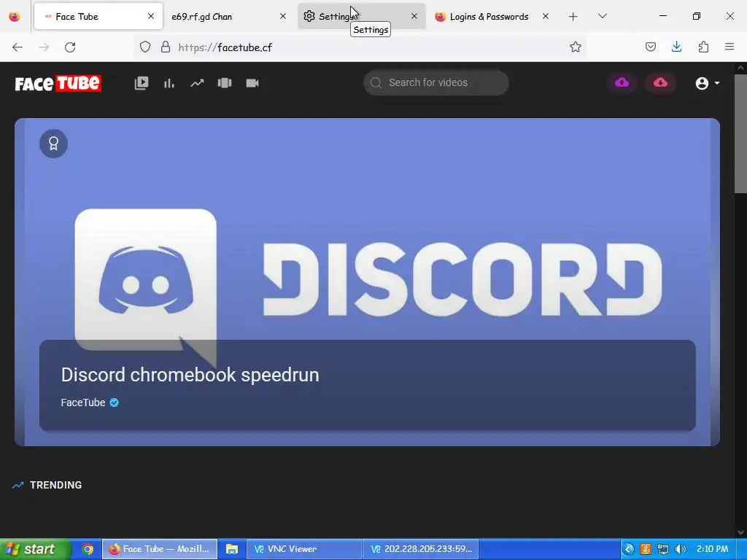Close the e69.rf.gd Chan tab
Screen dimensions: 747x560
click(283, 16)
